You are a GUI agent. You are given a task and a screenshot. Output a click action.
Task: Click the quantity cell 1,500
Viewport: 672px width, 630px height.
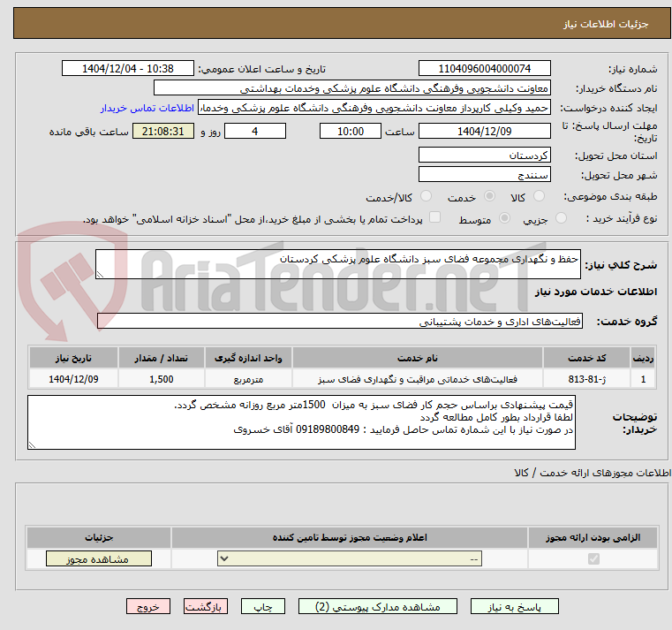click(161, 380)
